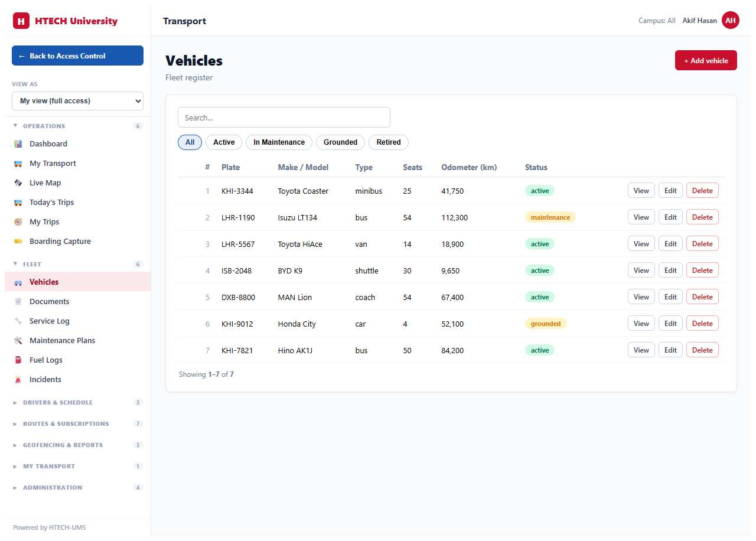Click the Vehicles sidebar bus icon

click(18, 282)
